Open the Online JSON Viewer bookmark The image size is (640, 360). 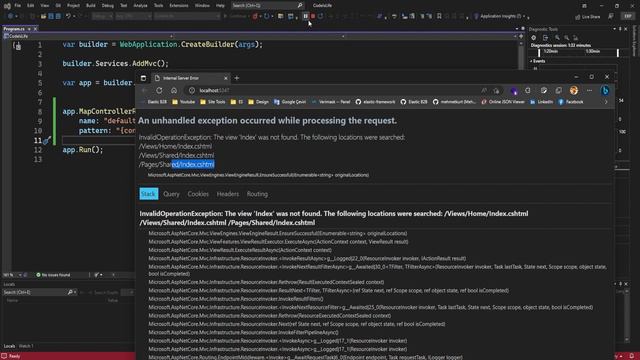click(502, 102)
